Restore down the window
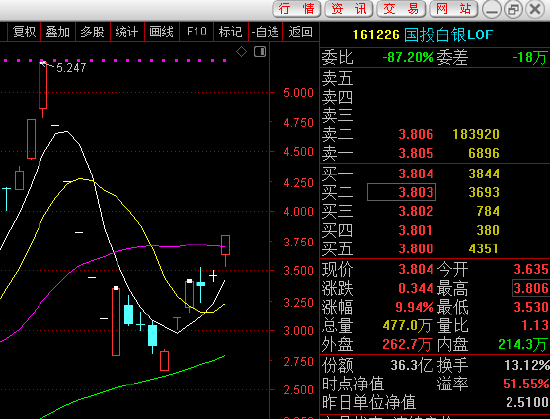The image size is (550, 419). 514,9
